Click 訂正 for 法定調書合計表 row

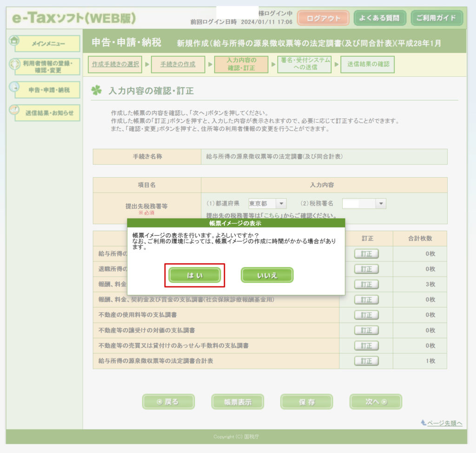pos(366,361)
